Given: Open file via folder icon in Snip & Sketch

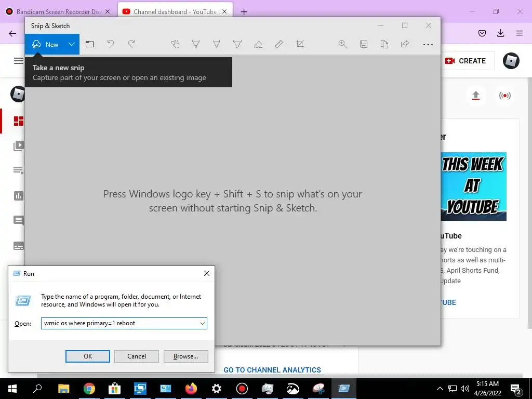Looking at the screenshot, I should point(90,44).
